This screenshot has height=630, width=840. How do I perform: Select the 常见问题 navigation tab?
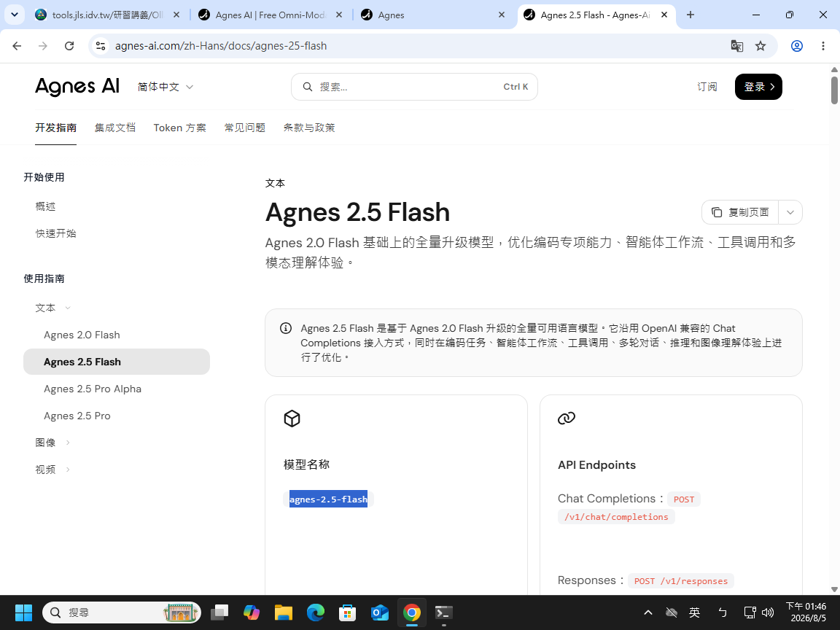[245, 128]
